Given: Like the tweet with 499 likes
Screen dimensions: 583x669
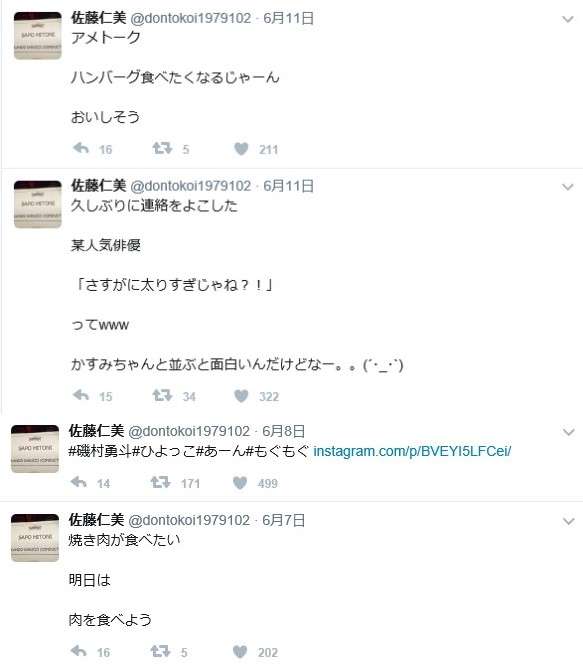Looking at the screenshot, I should pyautogui.click(x=240, y=483).
